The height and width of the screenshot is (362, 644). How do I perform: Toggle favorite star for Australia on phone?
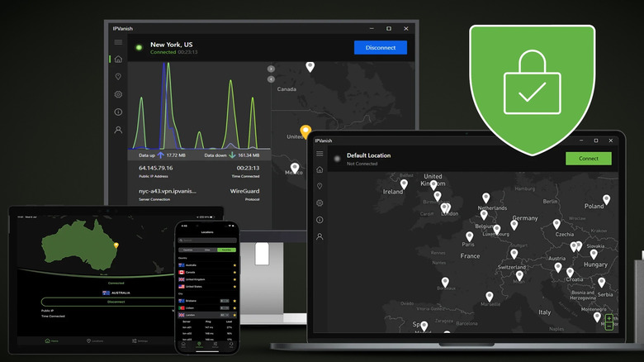[234, 264]
